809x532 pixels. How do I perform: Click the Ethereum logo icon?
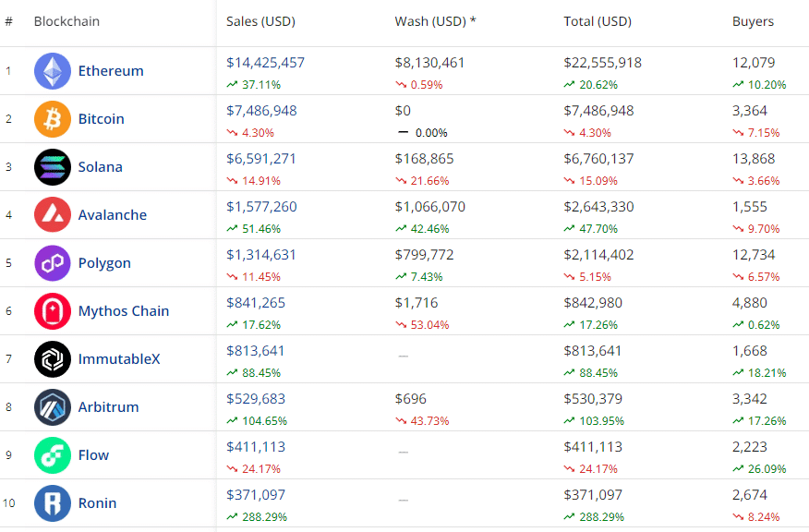[x=53, y=71]
